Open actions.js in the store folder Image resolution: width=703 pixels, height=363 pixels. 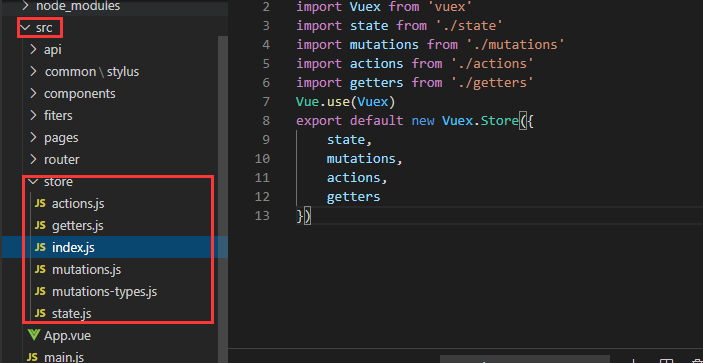click(78, 204)
